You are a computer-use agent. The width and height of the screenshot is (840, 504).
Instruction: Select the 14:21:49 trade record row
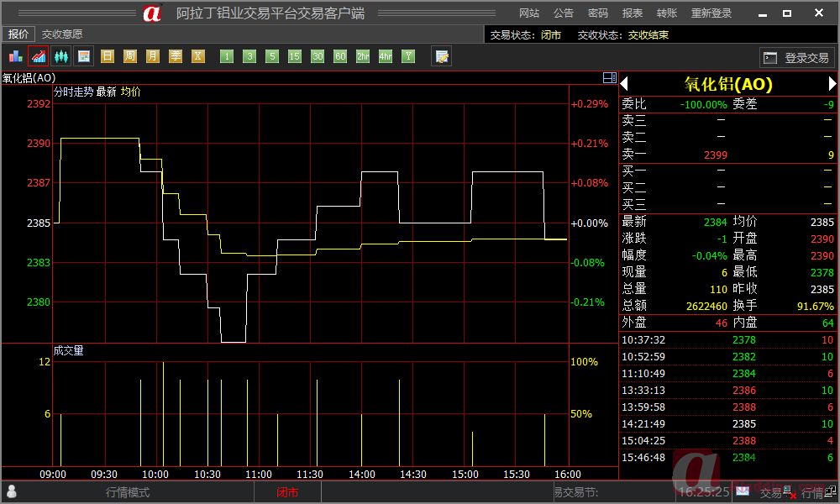click(x=727, y=423)
